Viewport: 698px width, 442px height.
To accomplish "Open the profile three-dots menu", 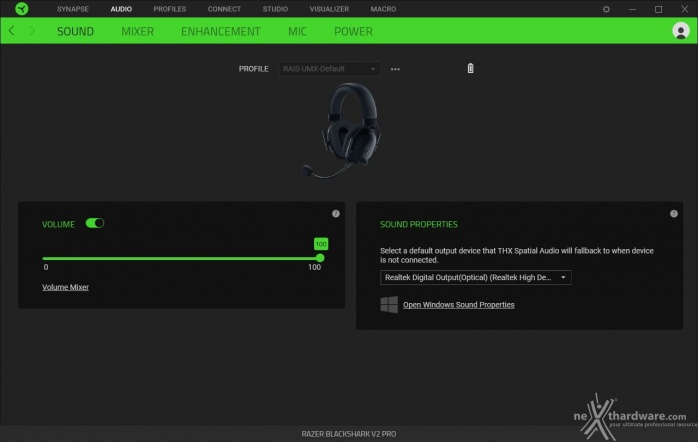I will [395, 69].
